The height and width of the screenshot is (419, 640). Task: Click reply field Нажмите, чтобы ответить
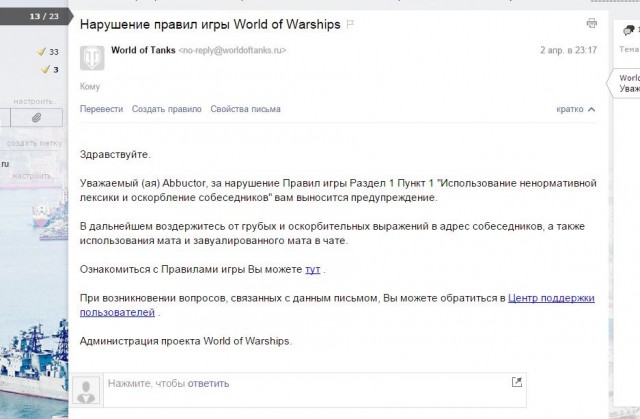click(x=315, y=390)
